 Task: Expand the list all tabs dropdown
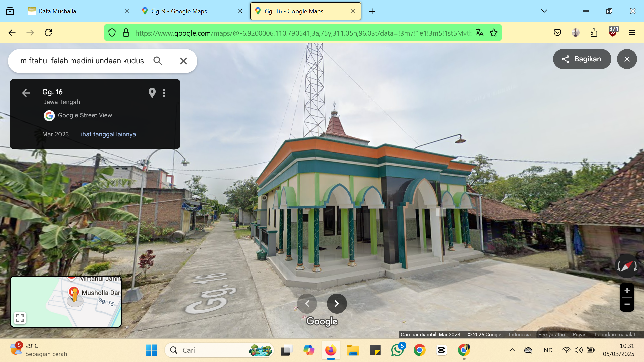(x=544, y=11)
